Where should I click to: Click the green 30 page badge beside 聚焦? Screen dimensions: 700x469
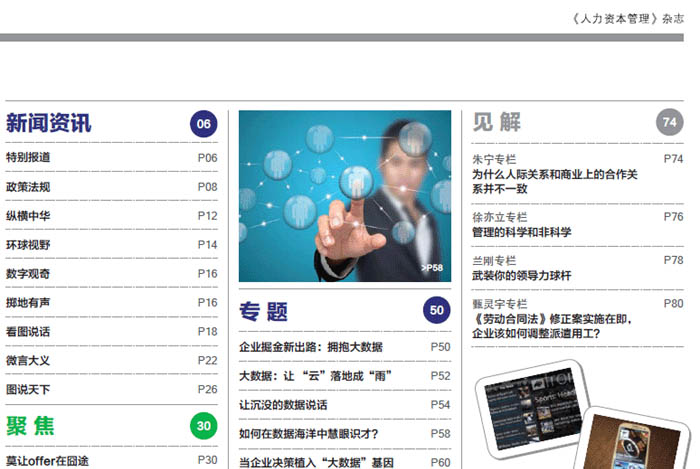pyautogui.click(x=204, y=427)
